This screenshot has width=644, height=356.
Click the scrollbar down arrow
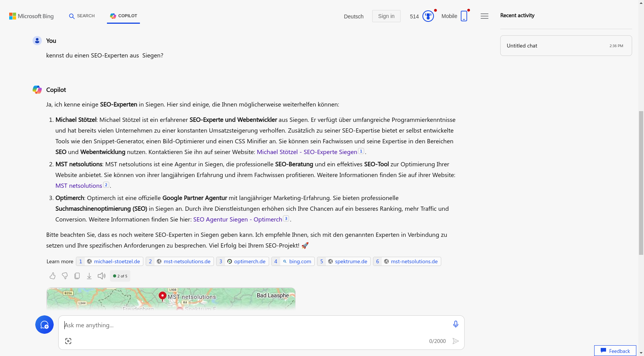(x=641, y=353)
